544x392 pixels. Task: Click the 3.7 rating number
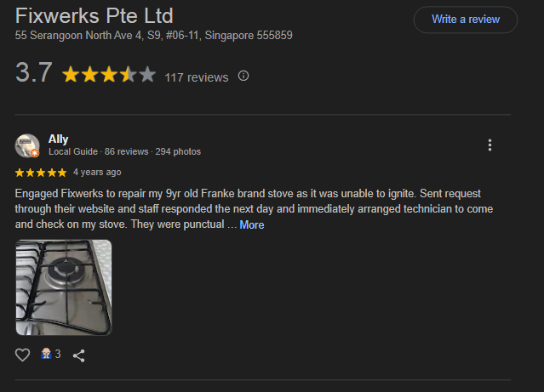[x=34, y=73]
